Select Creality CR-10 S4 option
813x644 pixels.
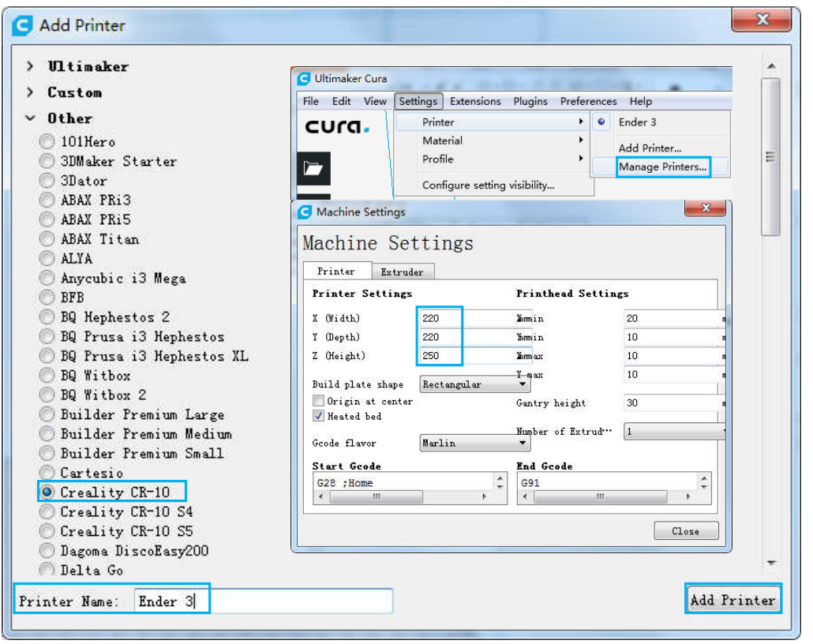pos(47,511)
